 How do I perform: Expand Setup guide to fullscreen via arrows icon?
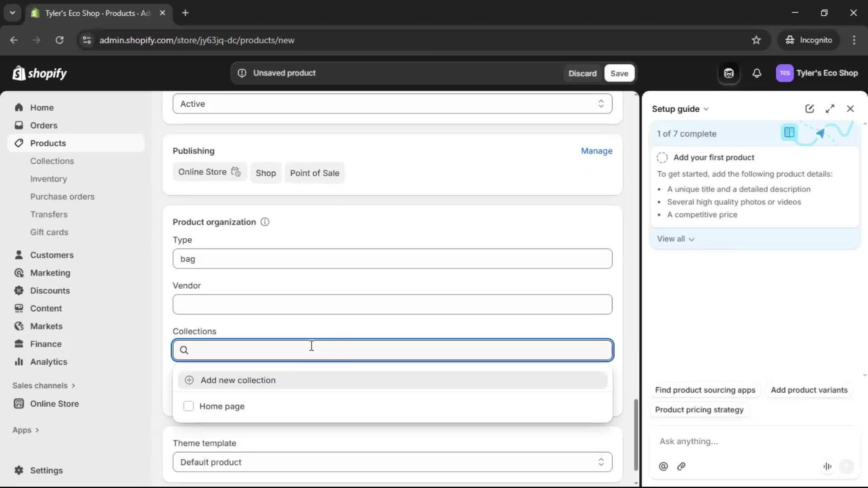point(830,108)
